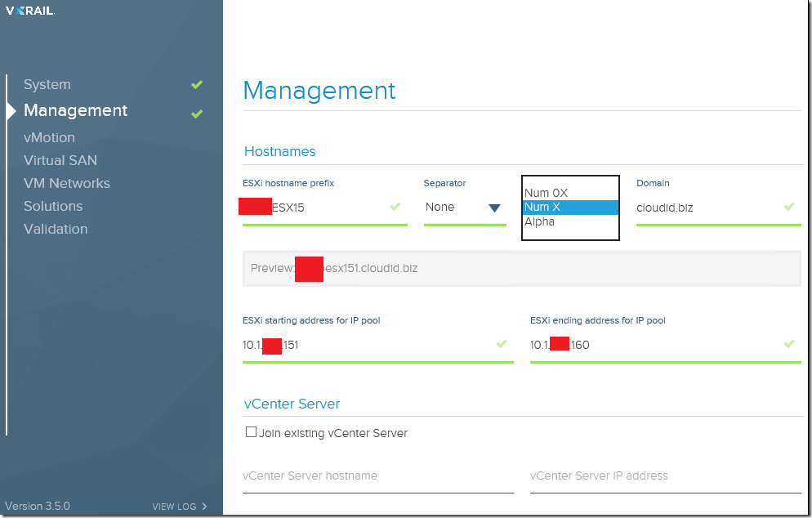The image size is (812, 518).
Task: Click the Version 3.5.0 text
Action: tap(38, 506)
